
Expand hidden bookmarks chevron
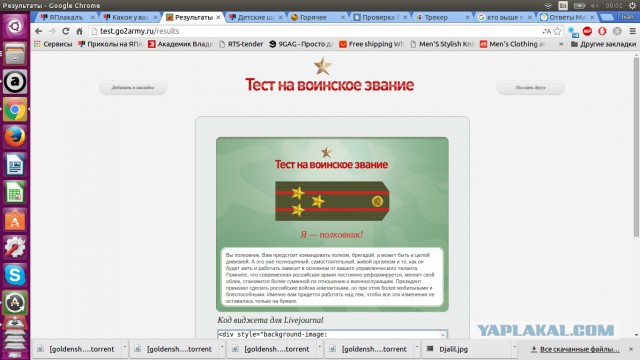561,44
